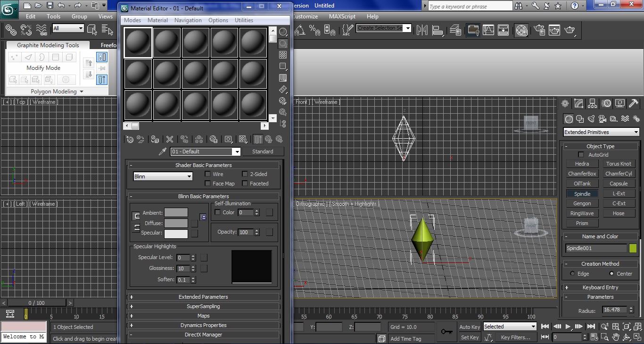This screenshot has height=344, width=644.
Task: Select Pan View hand tool
Action: point(616,337)
